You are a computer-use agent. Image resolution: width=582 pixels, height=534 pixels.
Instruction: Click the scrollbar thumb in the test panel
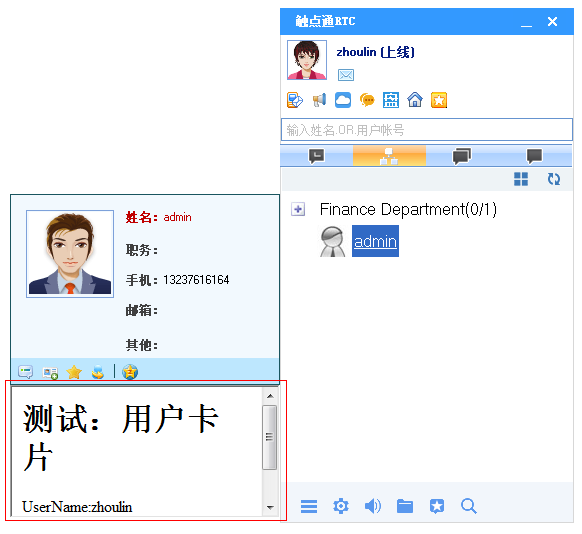click(x=269, y=437)
